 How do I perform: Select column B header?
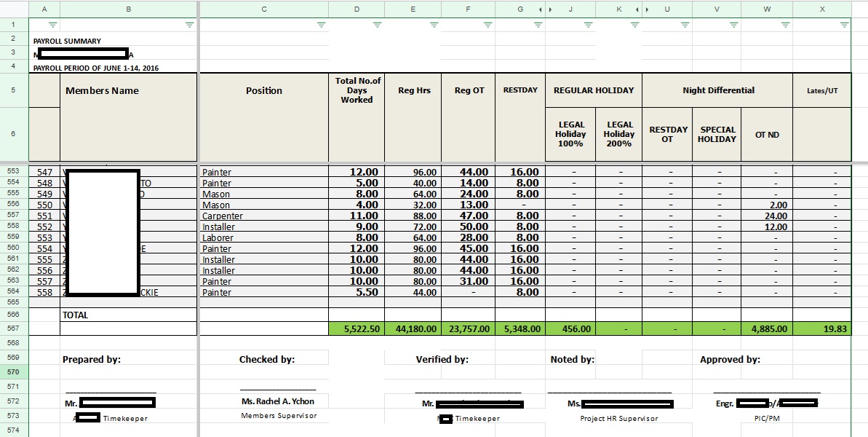pos(129,9)
